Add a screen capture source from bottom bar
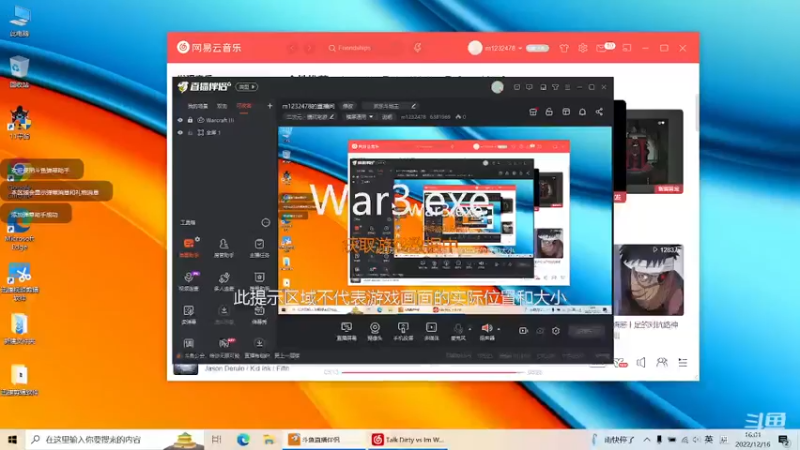The image size is (800, 450). point(346,331)
